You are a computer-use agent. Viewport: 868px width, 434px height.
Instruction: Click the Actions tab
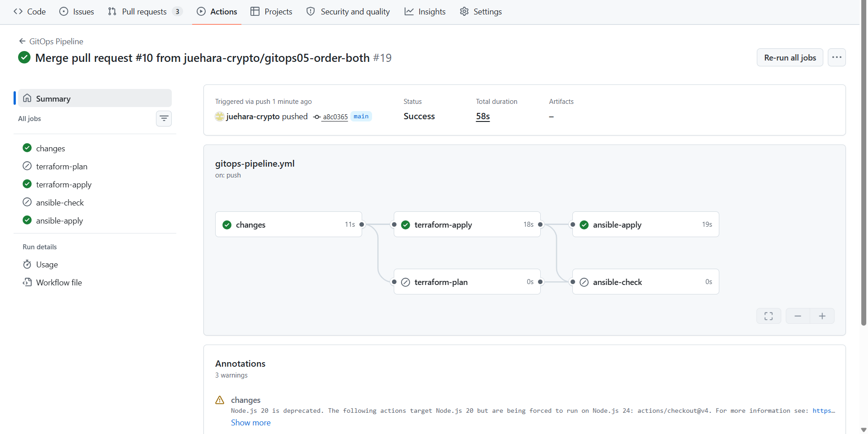tap(217, 12)
